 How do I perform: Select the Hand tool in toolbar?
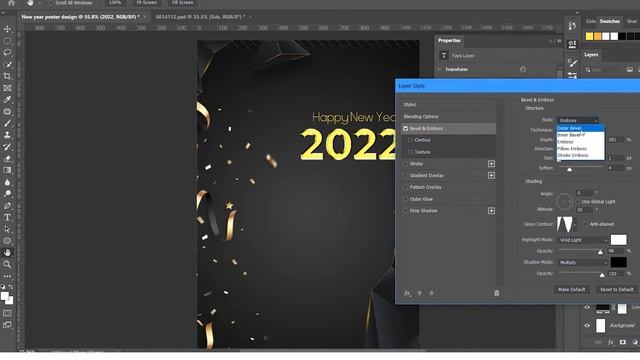7,253
